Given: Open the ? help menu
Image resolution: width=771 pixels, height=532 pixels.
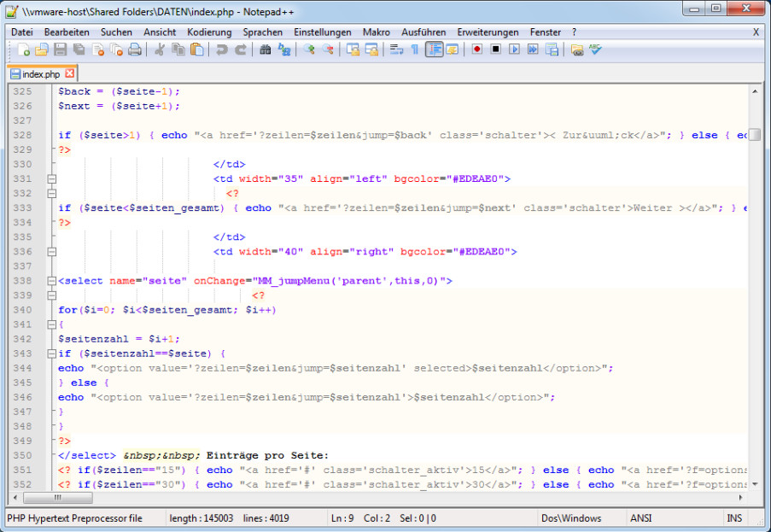Looking at the screenshot, I should coord(574,32).
